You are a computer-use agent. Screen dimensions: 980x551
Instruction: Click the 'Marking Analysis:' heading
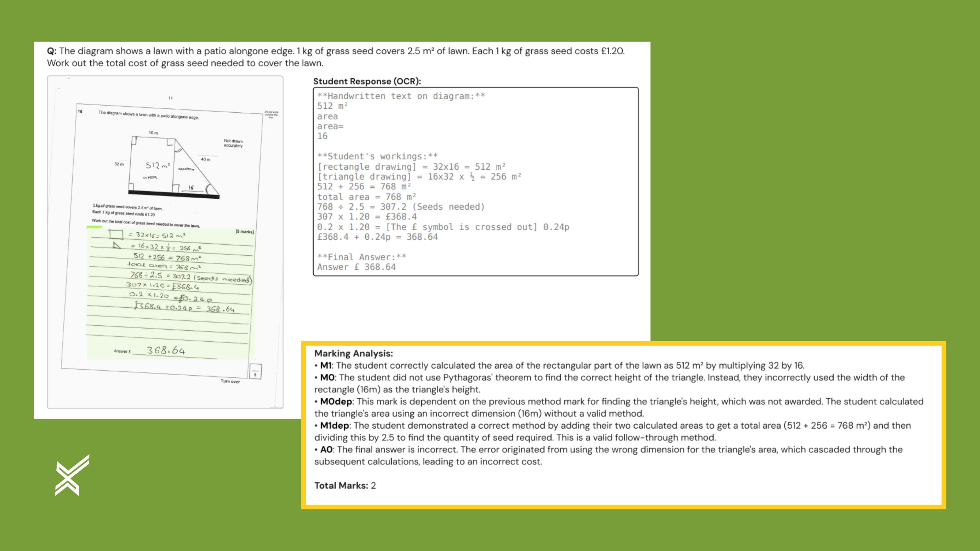(353, 353)
